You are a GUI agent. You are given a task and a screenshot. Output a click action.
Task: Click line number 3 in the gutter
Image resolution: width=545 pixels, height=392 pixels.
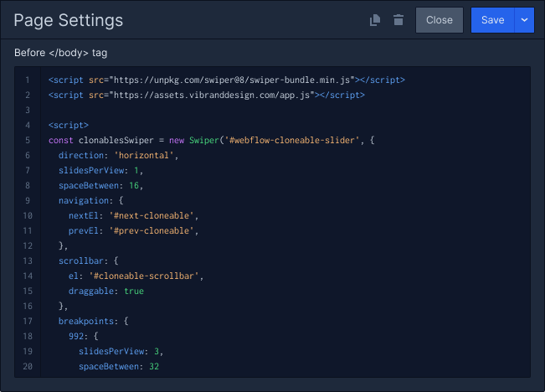click(28, 111)
